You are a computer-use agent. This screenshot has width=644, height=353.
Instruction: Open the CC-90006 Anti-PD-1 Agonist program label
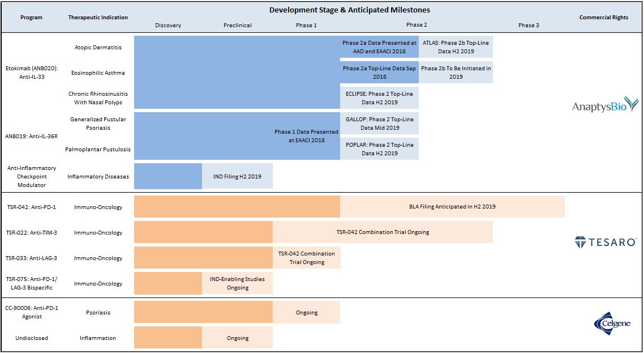pos(31,312)
